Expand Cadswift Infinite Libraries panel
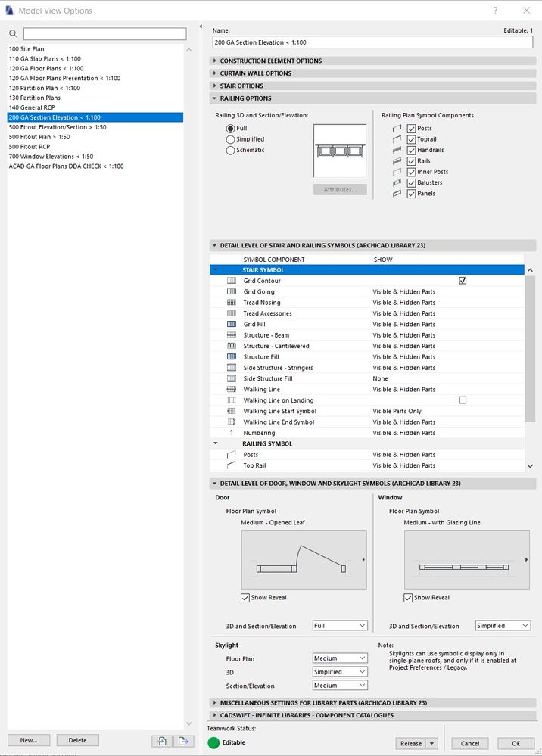542x756 pixels. click(x=372, y=715)
